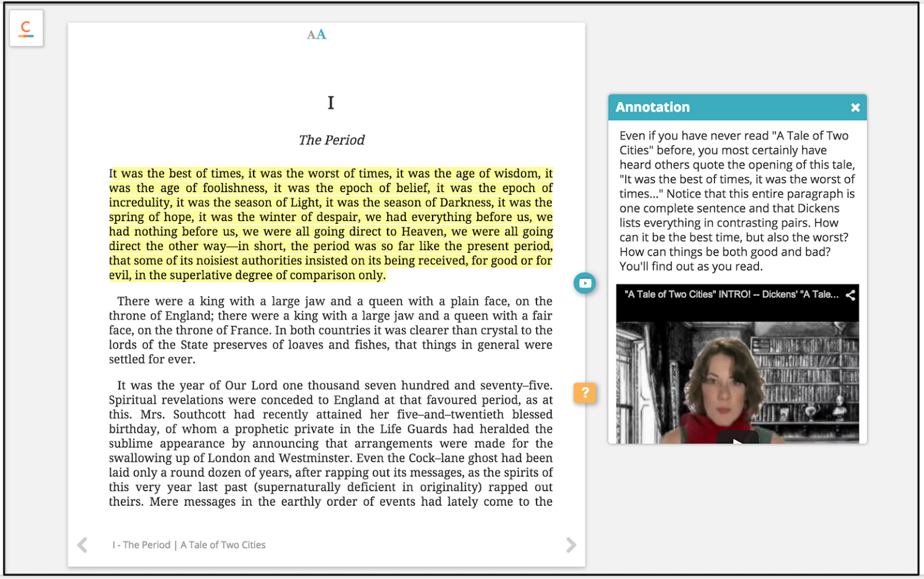Go to the previous page arrow
The height and width of the screenshot is (579, 924).
[83, 545]
